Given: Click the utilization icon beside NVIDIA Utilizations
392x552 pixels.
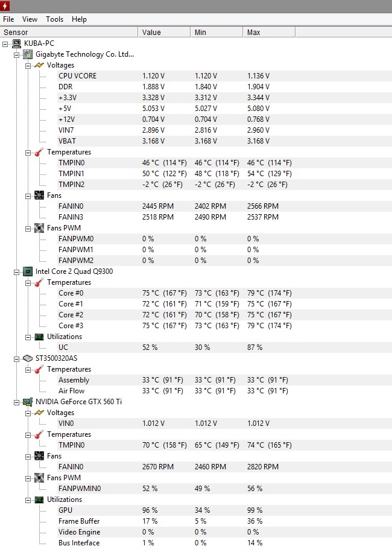Looking at the screenshot, I should [x=39, y=500].
